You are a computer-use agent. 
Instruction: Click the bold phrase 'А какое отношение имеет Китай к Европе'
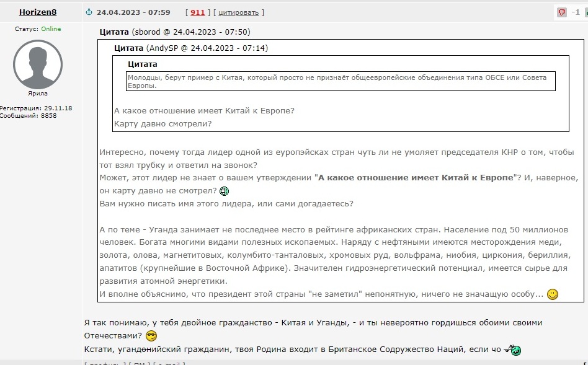point(416,178)
